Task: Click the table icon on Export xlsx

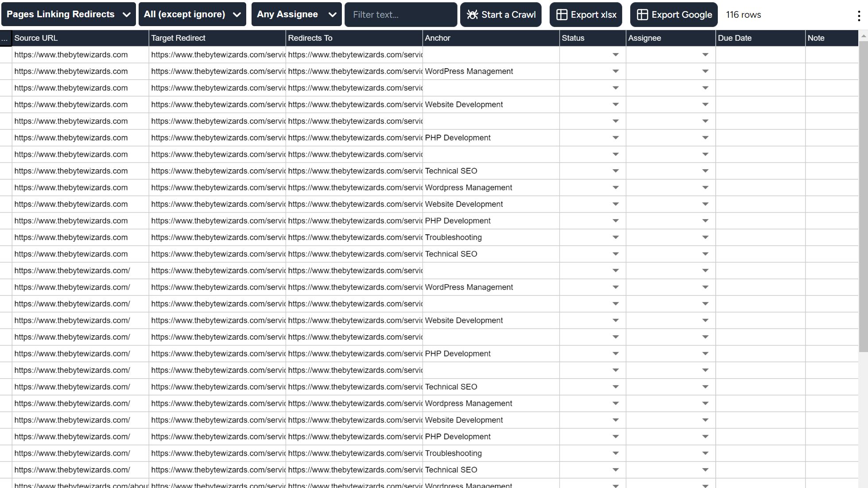Action: point(562,15)
